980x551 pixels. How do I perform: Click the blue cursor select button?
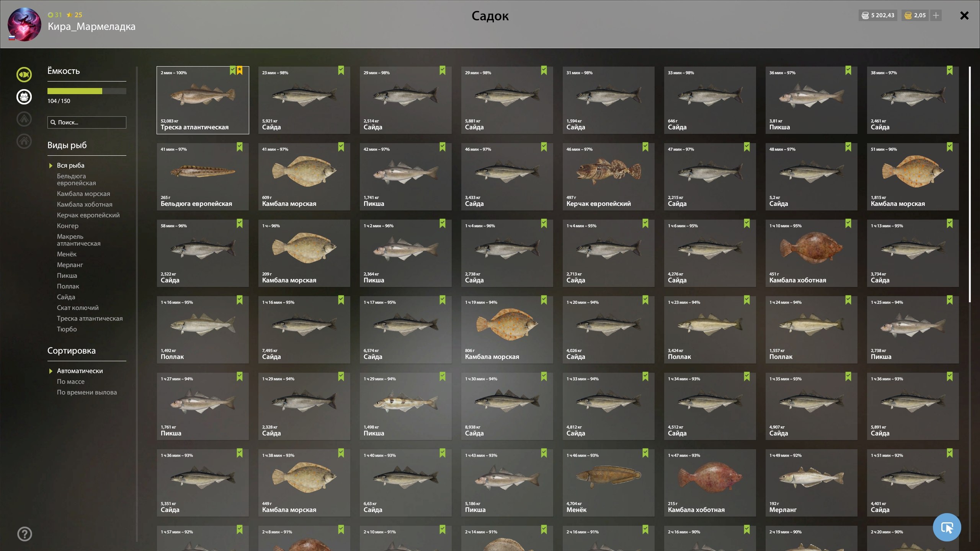tap(947, 527)
